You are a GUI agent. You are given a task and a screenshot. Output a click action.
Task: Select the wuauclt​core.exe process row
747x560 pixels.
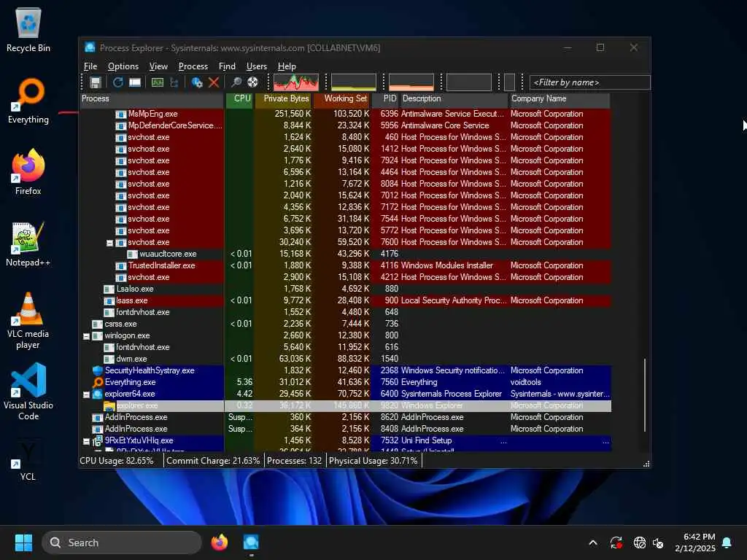click(x=345, y=254)
